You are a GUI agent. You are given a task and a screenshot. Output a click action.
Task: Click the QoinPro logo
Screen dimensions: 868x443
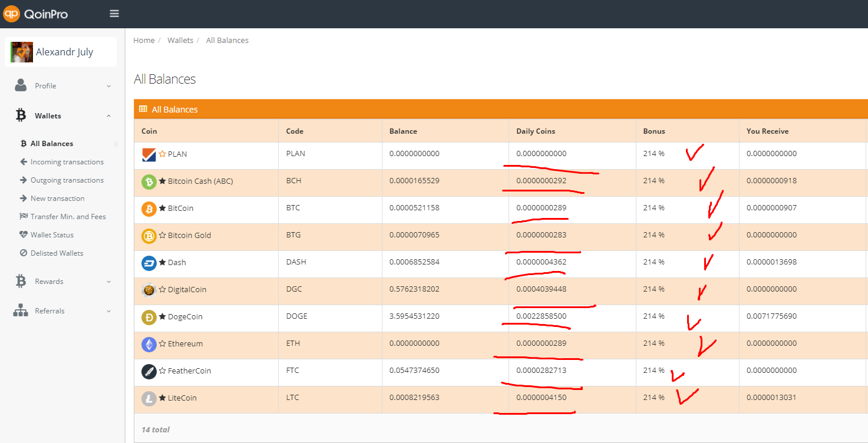[35, 14]
